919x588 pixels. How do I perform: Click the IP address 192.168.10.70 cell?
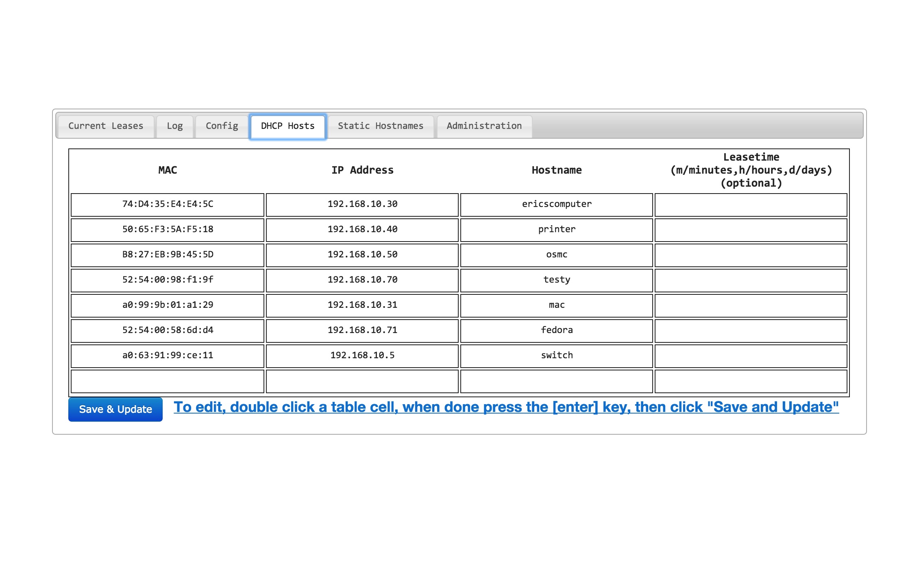click(362, 280)
